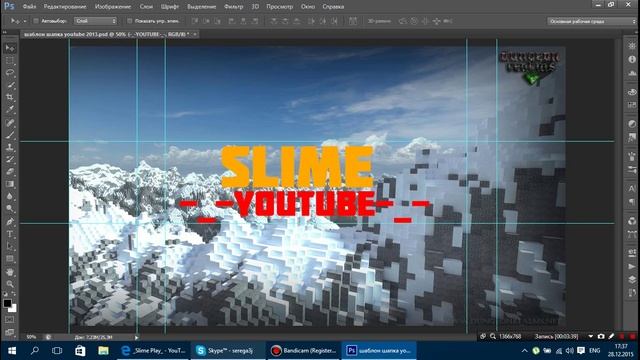Click the background color swatch
Screen dimensions: 640x360
tap(13, 308)
